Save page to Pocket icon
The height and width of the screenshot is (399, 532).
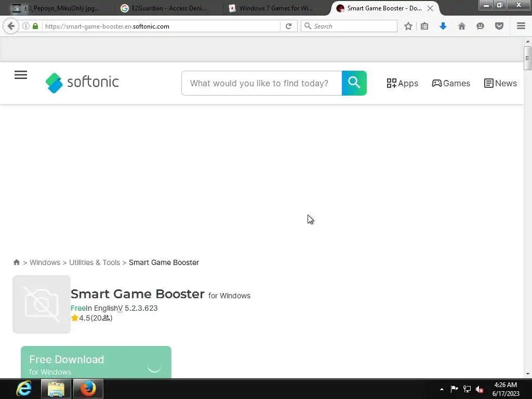pos(499,26)
